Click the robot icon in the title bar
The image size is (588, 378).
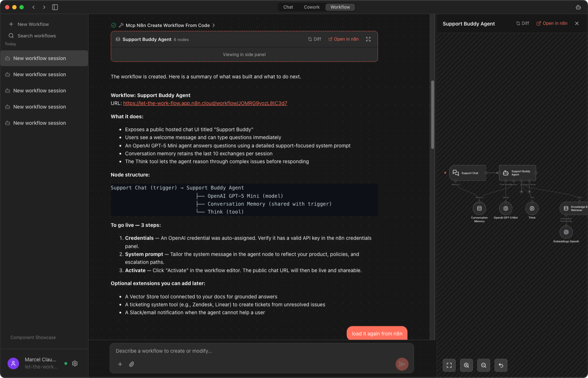(578, 7)
